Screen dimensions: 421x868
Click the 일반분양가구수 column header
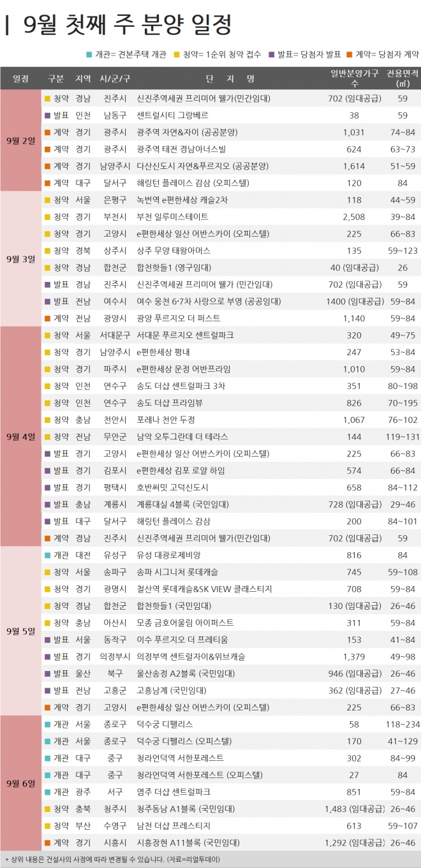(x=355, y=78)
